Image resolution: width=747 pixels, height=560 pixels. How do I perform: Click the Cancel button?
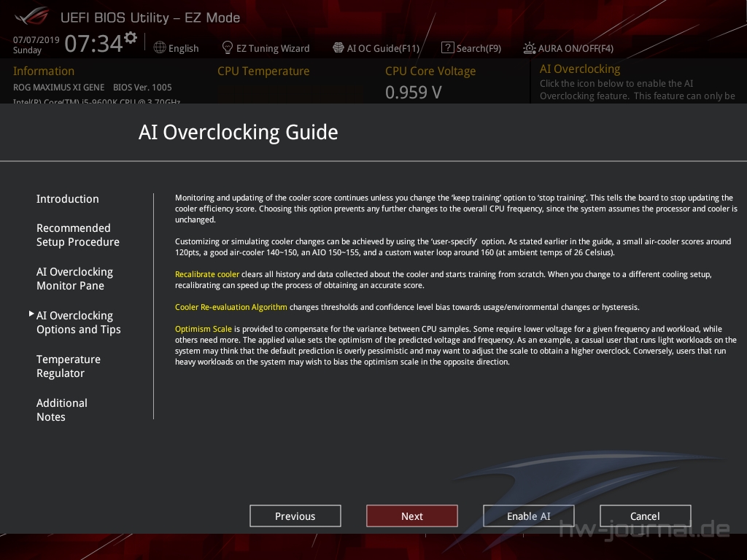(x=646, y=516)
